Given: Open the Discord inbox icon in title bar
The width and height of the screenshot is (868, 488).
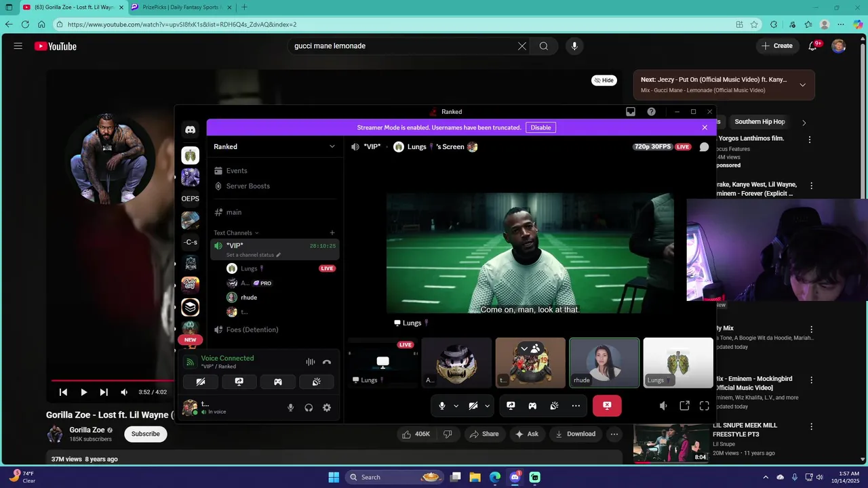Looking at the screenshot, I should pyautogui.click(x=631, y=112).
